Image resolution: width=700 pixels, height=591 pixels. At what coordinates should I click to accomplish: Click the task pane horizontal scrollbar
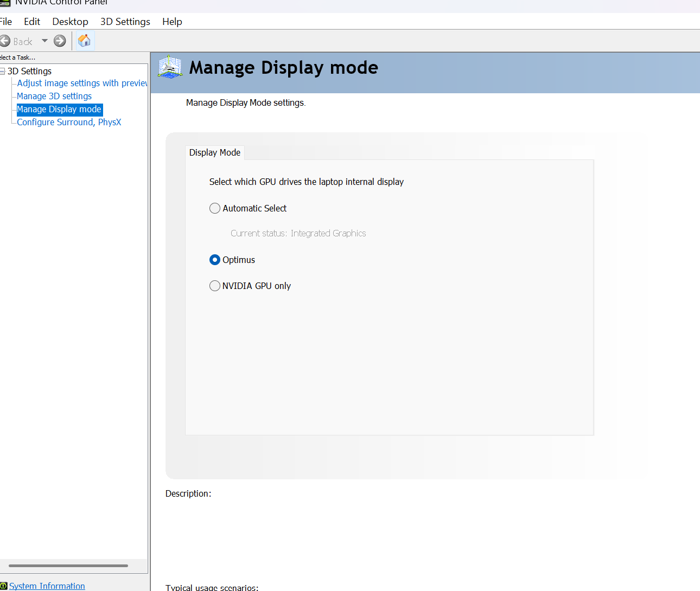pos(68,566)
